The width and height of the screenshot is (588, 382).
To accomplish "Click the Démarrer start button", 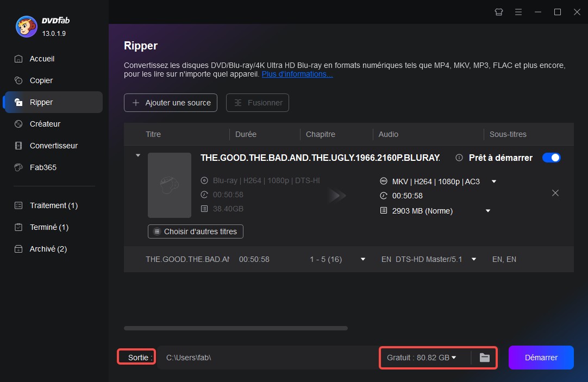I will (541, 358).
